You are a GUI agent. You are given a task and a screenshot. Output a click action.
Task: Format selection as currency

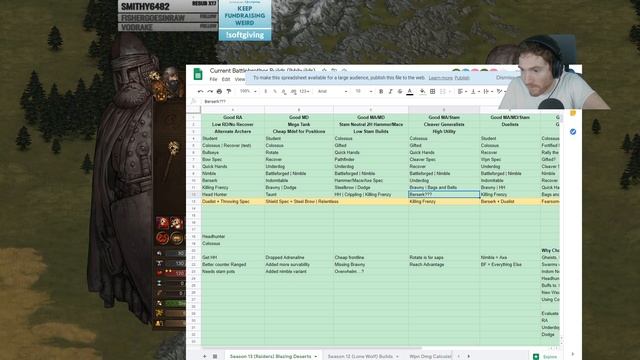266,91
